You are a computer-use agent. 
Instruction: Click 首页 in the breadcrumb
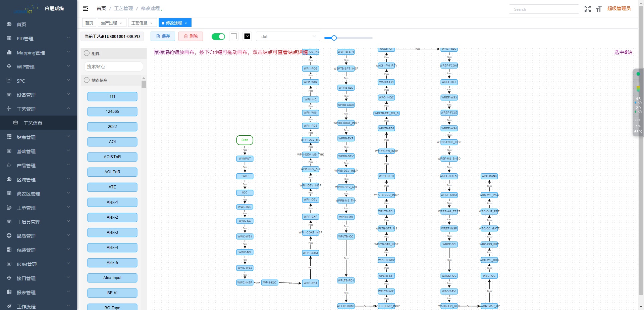tap(101, 8)
